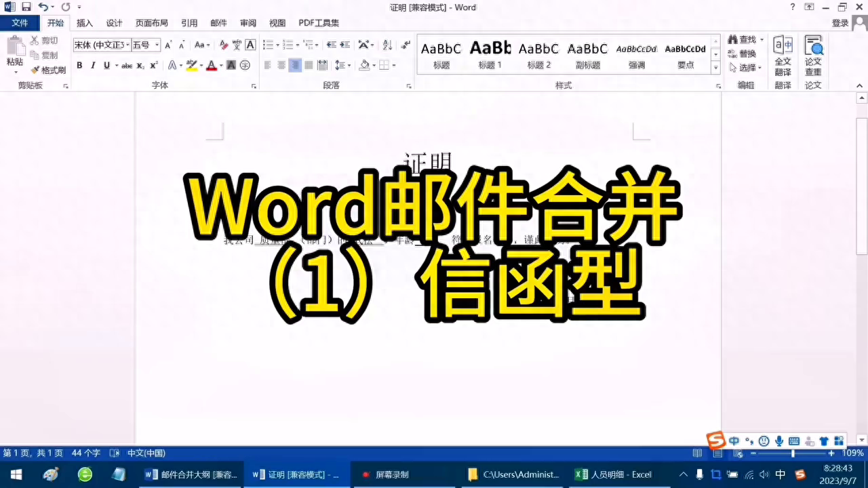Screen dimensions: 868x488
Task: Click the Character Border A icon
Action: coord(250,45)
